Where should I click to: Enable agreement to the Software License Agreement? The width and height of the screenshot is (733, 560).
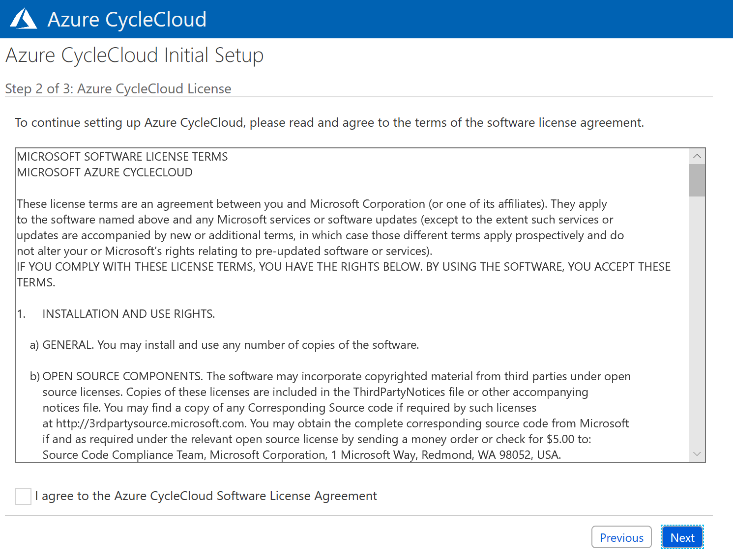click(23, 496)
